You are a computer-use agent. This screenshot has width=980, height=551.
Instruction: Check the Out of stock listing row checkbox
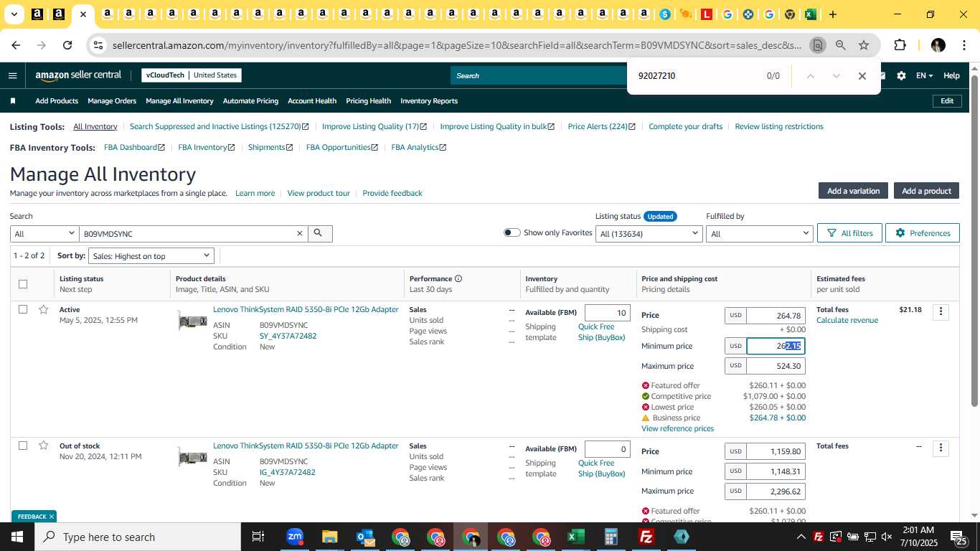point(23,446)
